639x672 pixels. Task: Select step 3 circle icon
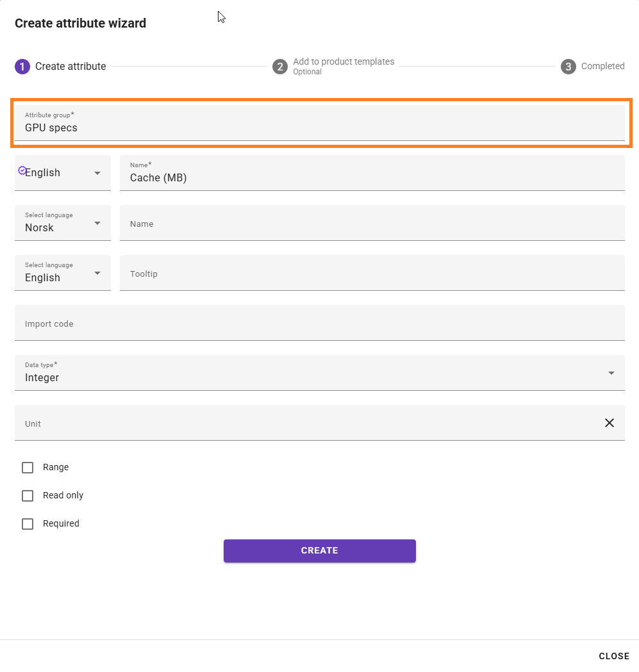(x=568, y=67)
